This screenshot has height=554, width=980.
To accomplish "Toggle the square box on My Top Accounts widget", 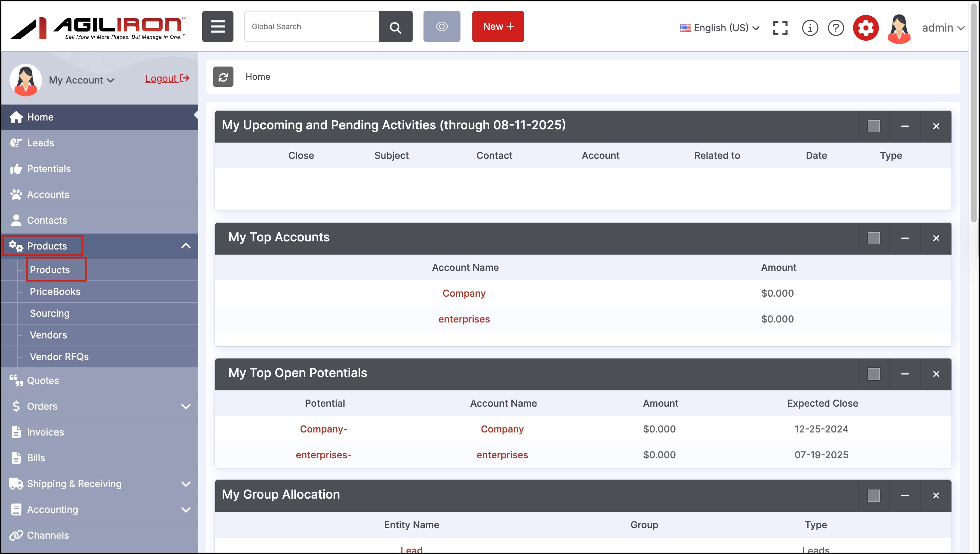I will tap(873, 239).
